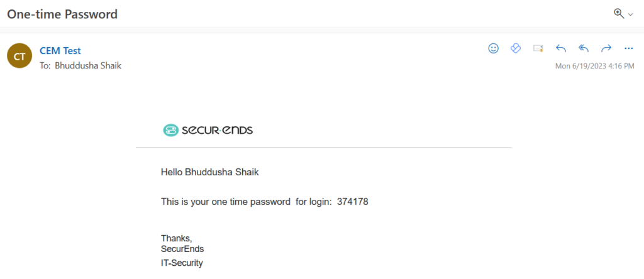Click the one time password for login text
Image resolution: width=644 pixels, height=279 pixels.
[x=247, y=202]
